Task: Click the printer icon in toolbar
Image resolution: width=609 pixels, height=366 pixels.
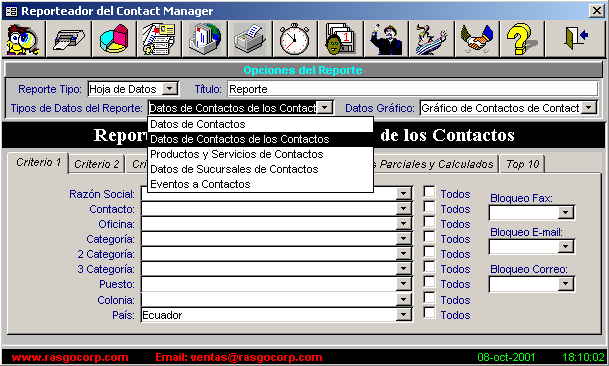Action: click(69, 39)
